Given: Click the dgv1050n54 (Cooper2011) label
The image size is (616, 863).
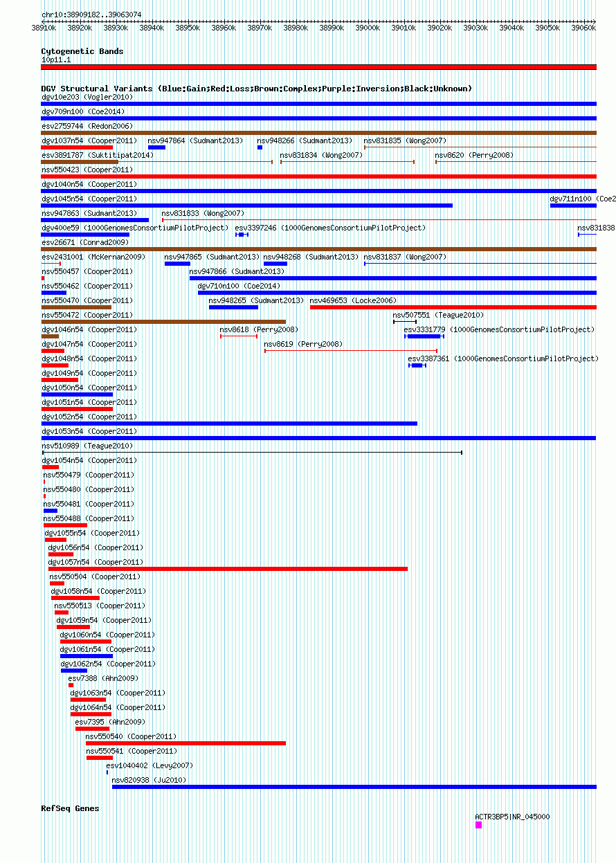Looking at the screenshot, I should pos(89,388).
